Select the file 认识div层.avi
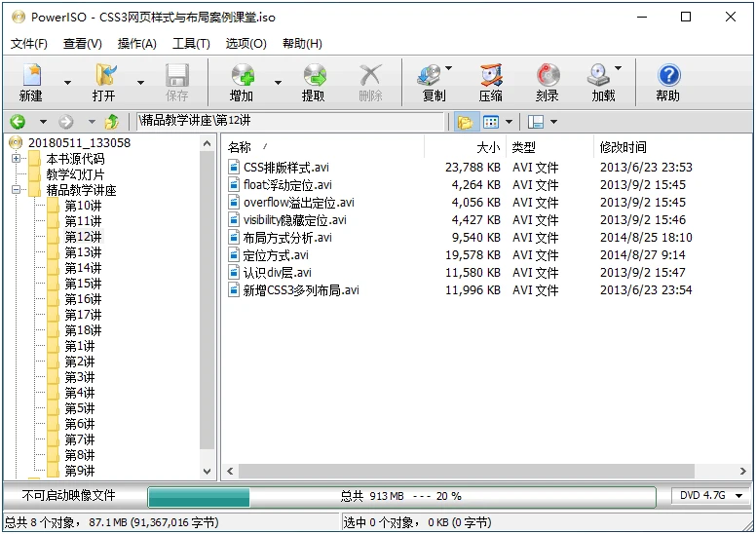756x534 pixels. pos(278,273)
